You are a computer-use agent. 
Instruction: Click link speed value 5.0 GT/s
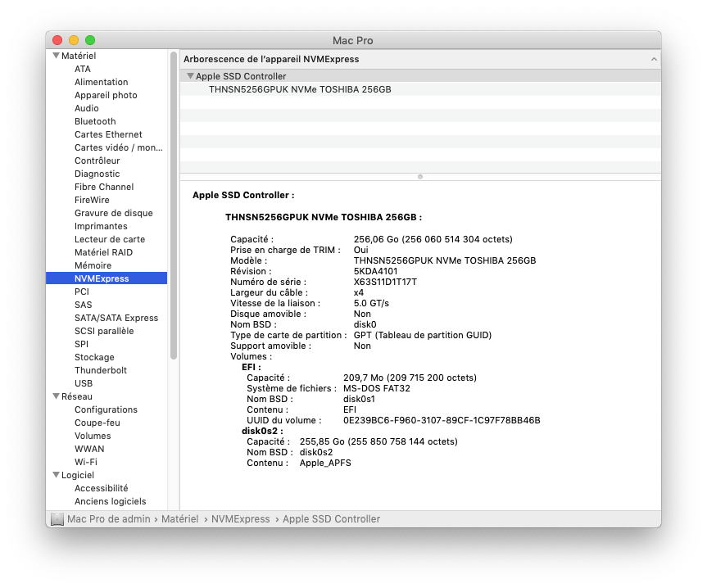(371, 303)
